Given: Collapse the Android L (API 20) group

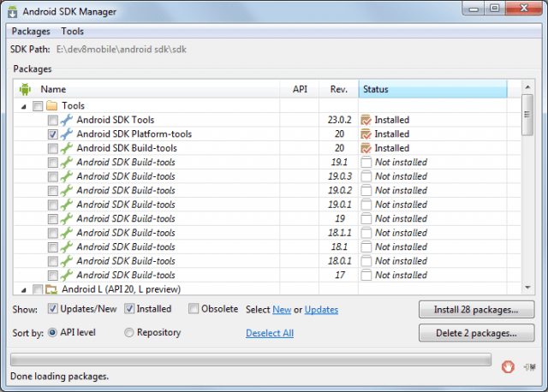Looking at the screenshot, I should pyautogui.click(x=23, y=289).
